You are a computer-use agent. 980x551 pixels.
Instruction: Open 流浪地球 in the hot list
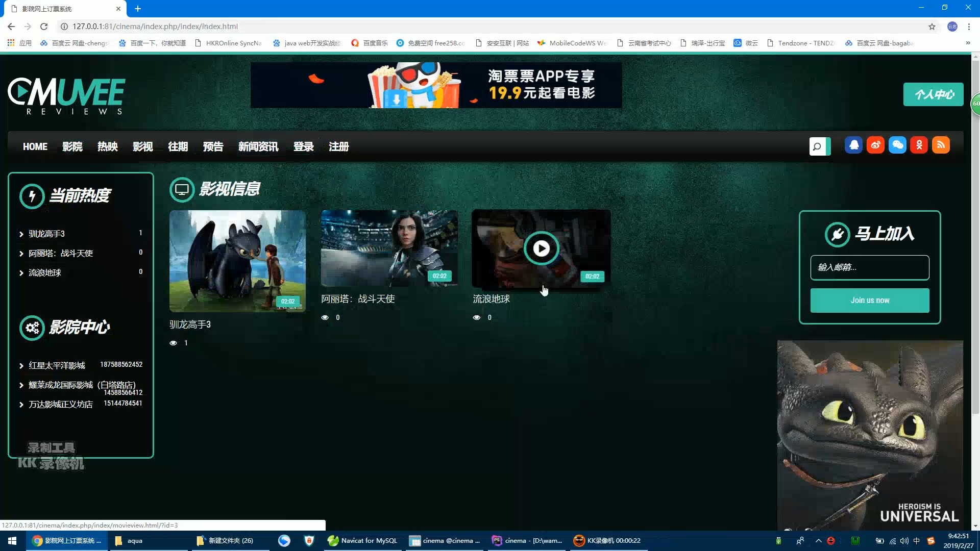click(x=45, y=273)
